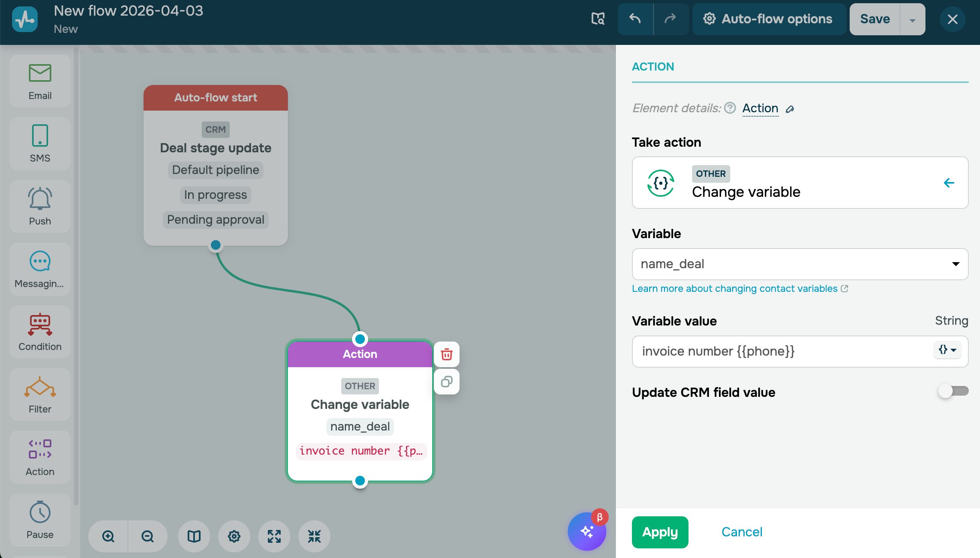Edit element name with pencil icon
This screenshot has height=558, width=980.
(x=790, y=109)
